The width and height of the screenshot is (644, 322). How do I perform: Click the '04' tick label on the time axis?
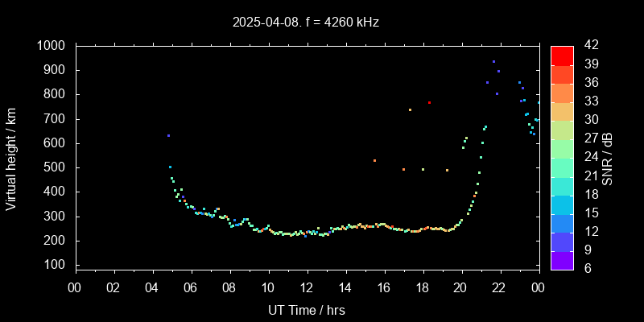click(x=153, y=287)
